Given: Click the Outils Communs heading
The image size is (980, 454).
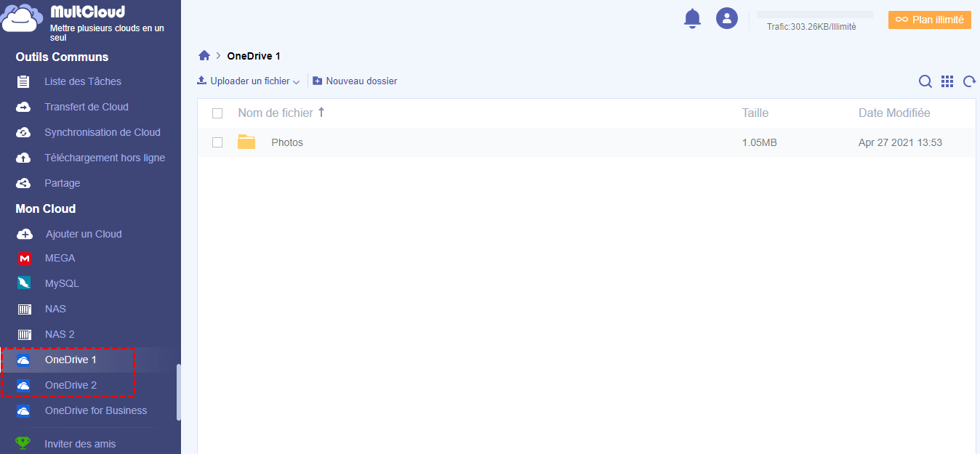Looking at the screenshot, I should [x=62, y=57].
